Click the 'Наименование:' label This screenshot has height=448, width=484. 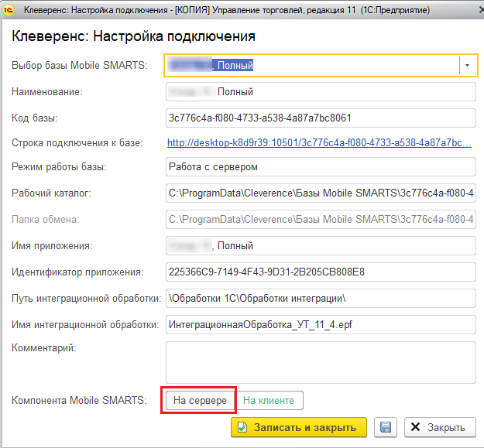[47, 91]
